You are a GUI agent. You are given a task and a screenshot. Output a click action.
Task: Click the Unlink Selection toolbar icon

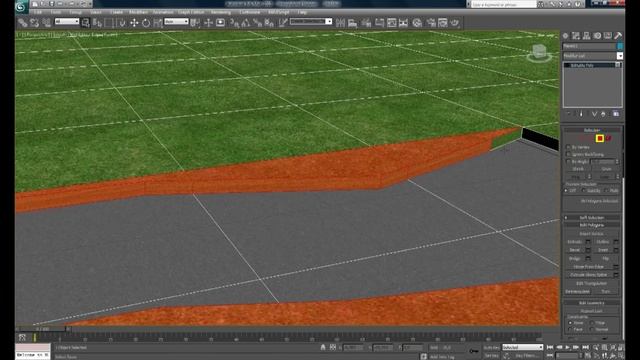[x=34, y=23]
